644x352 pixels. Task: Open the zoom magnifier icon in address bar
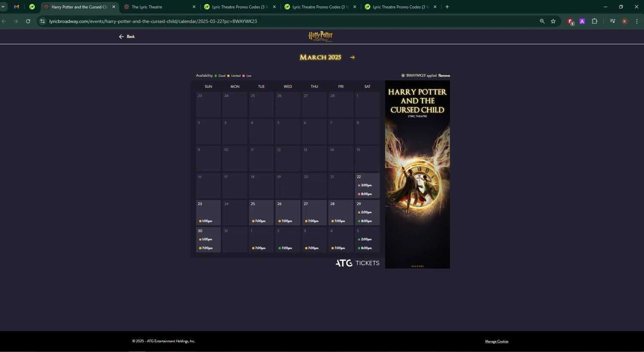[542, 21]
